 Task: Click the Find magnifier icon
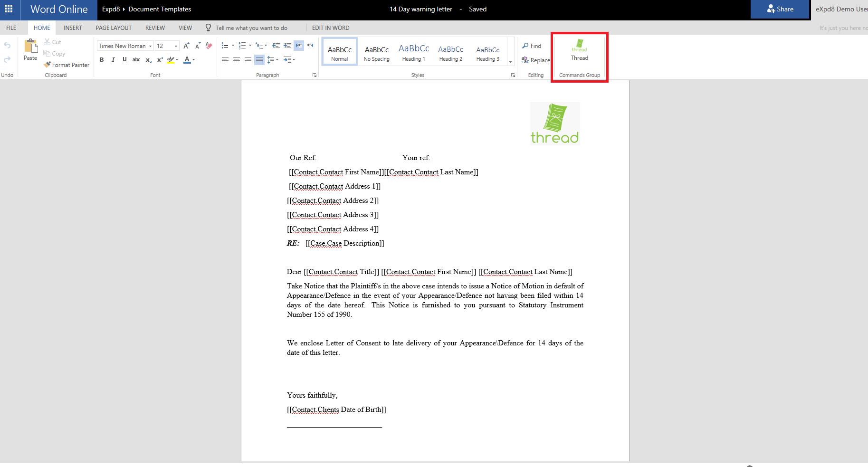pyautogui.click(x=525, y=46)
